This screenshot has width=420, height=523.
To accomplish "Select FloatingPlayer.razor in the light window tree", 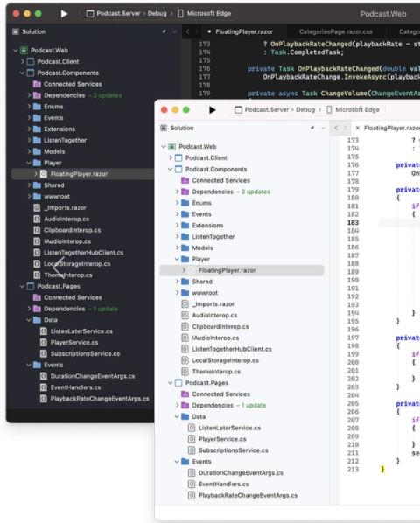I will point(227,270).
